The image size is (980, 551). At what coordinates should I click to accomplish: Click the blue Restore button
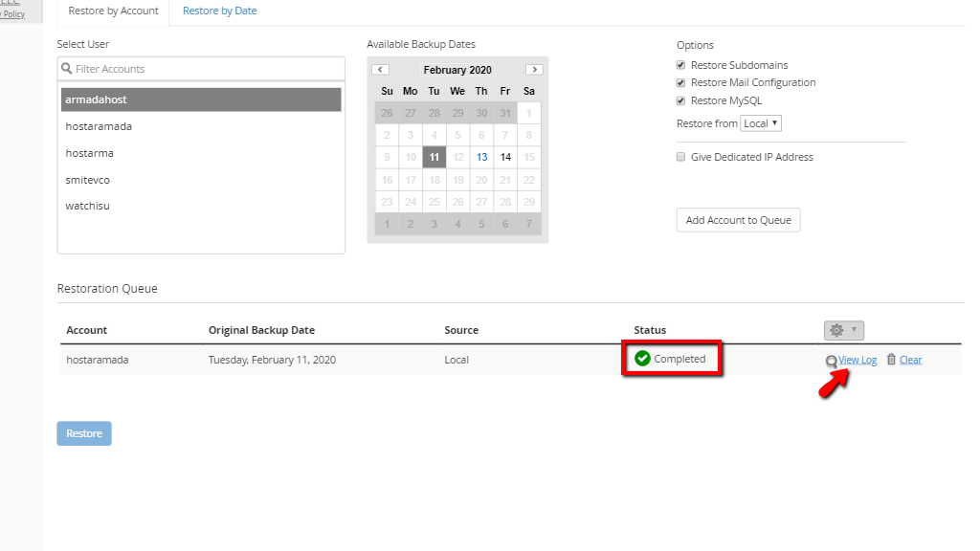click(x=84, y=433)
